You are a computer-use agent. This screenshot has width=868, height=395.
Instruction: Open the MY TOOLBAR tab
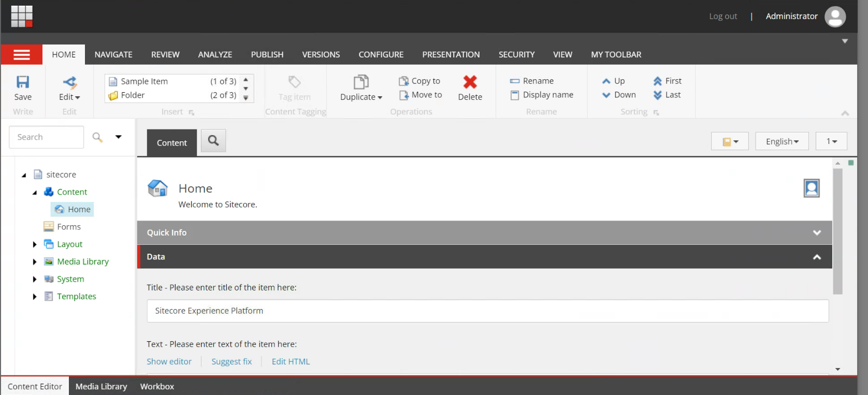click(x=616, y=54)
